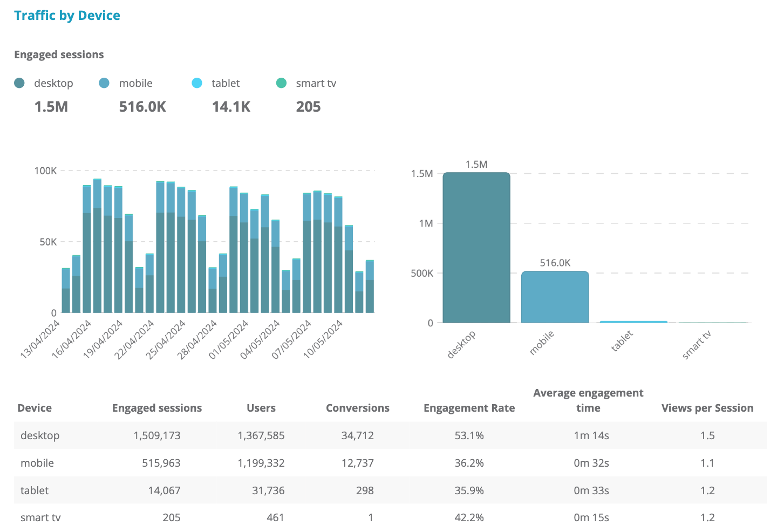Click the 34,712 conversions cell
This screenshot has width=777, height=532.
[x=358, y=435]
